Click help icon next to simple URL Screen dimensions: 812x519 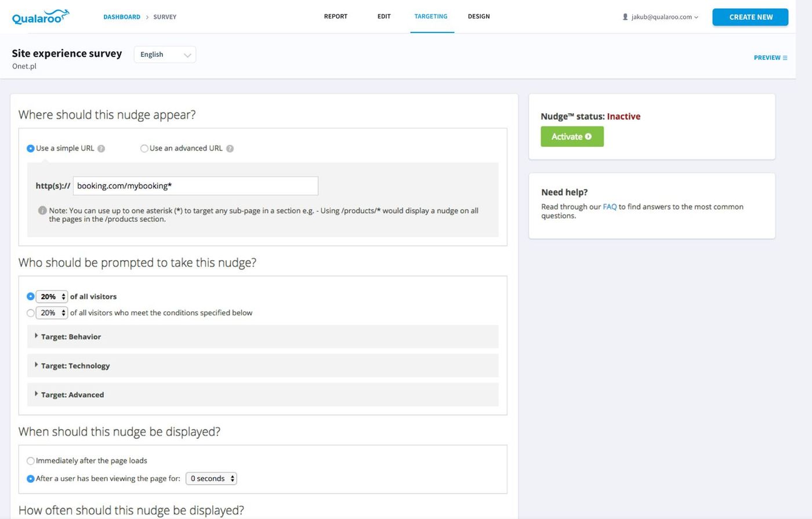pyautogui.click(x=101, y=149)
